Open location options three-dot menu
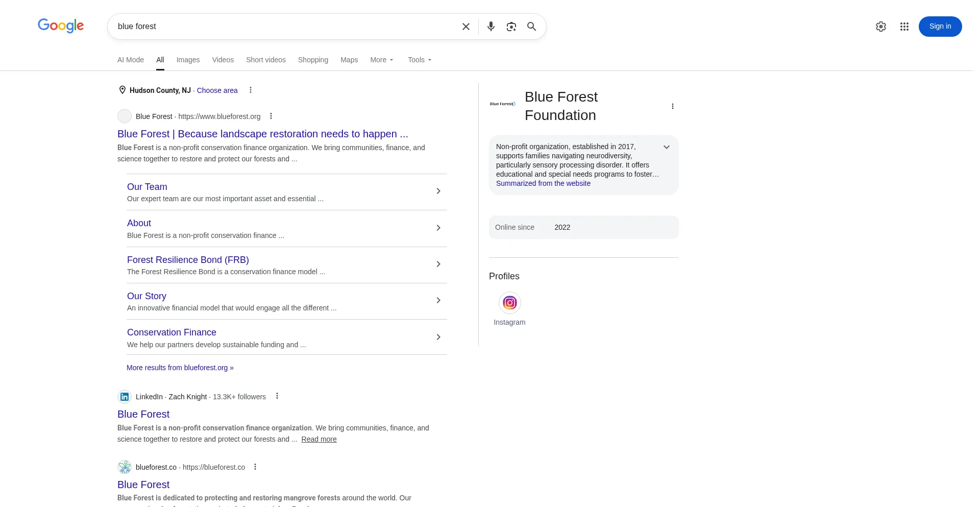Image resolution: width=980 pixels, height=507 pixels. (251, 90)
